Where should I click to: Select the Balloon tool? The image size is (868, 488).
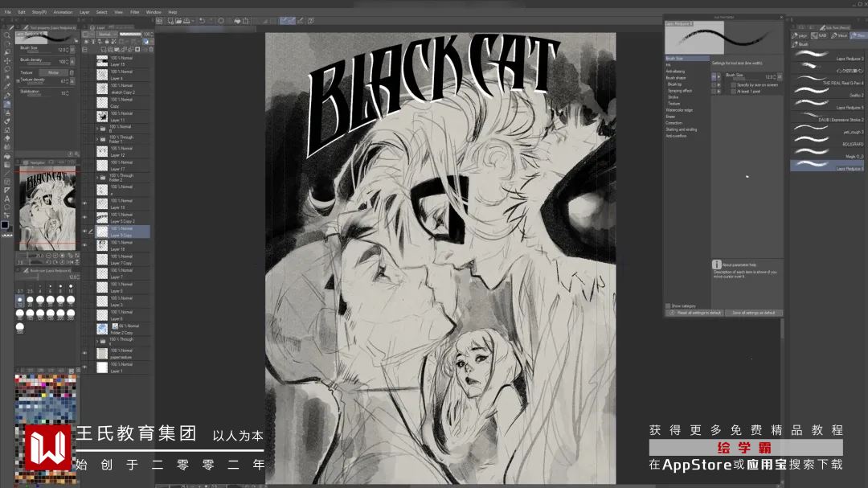[7, 207]
